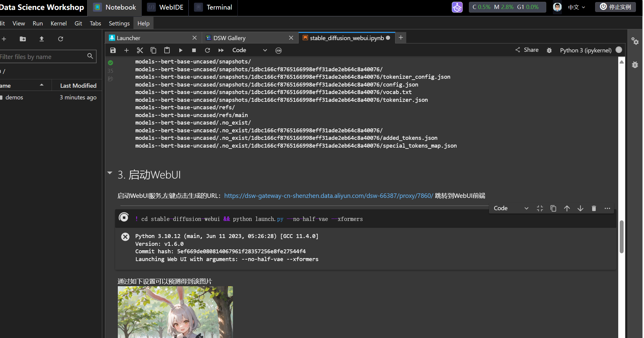Click the purple assistant icon in top bar
The width and height of the screenshot is (644, 338).
pos(457,7)
